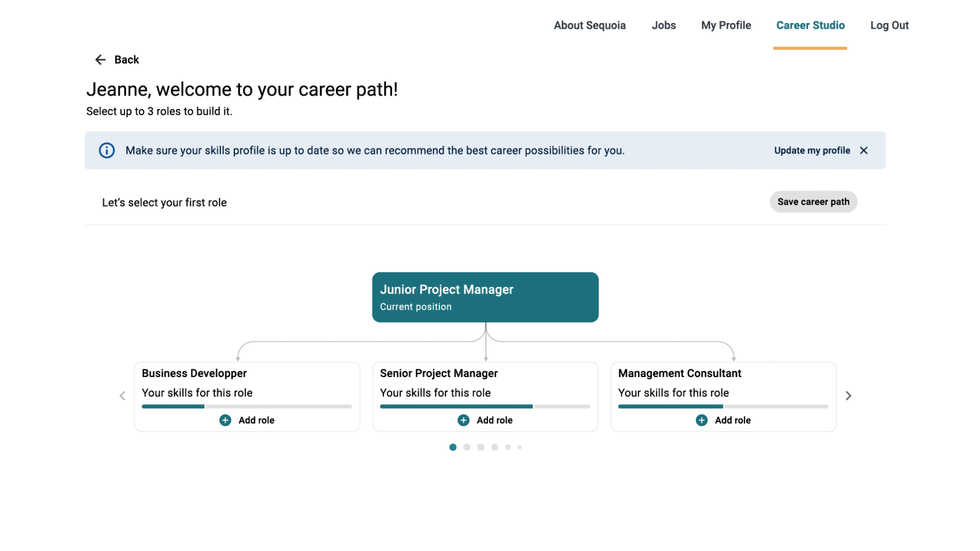
Task: Jump to the third carousel page dot
Action: pyautogui.click(x=481, y=447)
